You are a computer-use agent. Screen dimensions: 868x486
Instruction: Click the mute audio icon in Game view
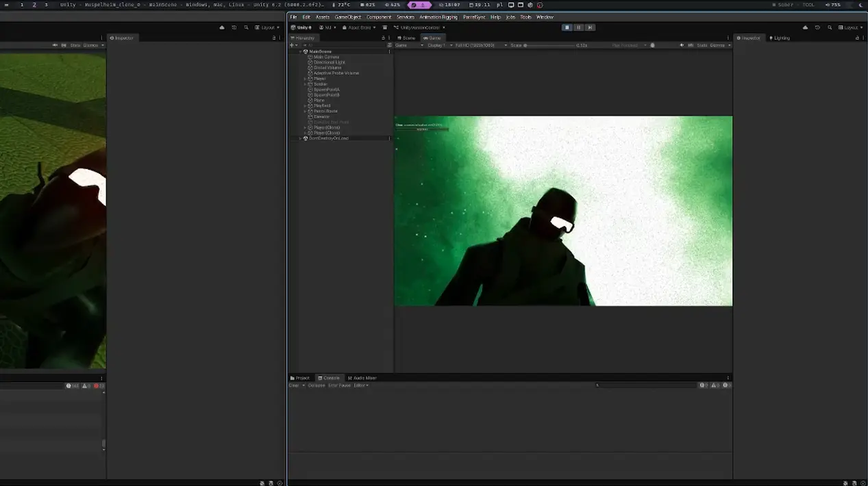pos(682,45)
